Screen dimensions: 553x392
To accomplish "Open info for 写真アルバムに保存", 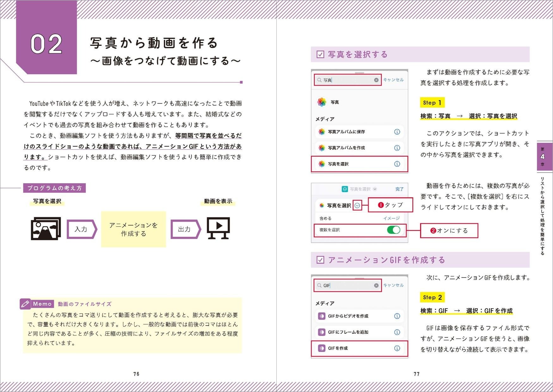I will tap(397, 132).
